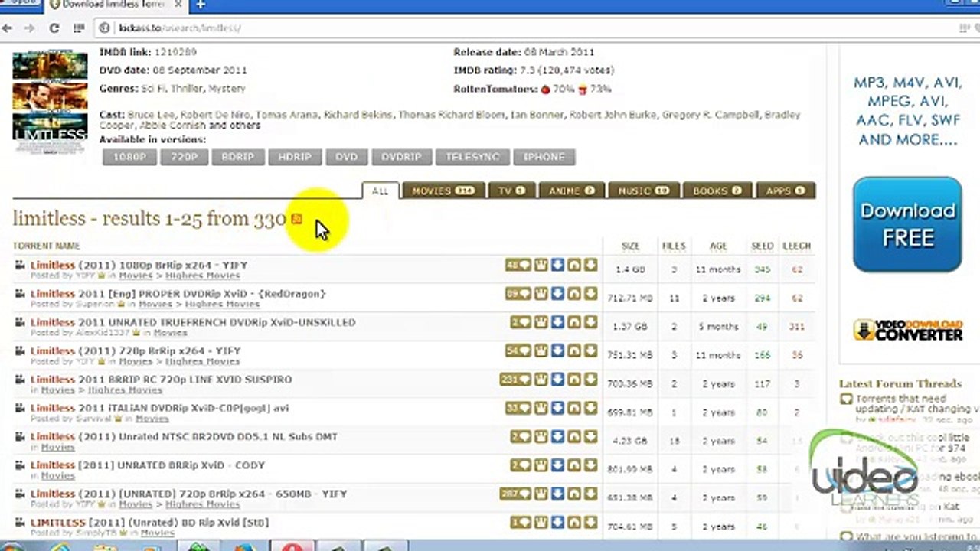The height and width of the screenshot is (551, 980).
Task: Filter by the BDRIP version button
Action: pyautogui.click(x=237, y=157)
